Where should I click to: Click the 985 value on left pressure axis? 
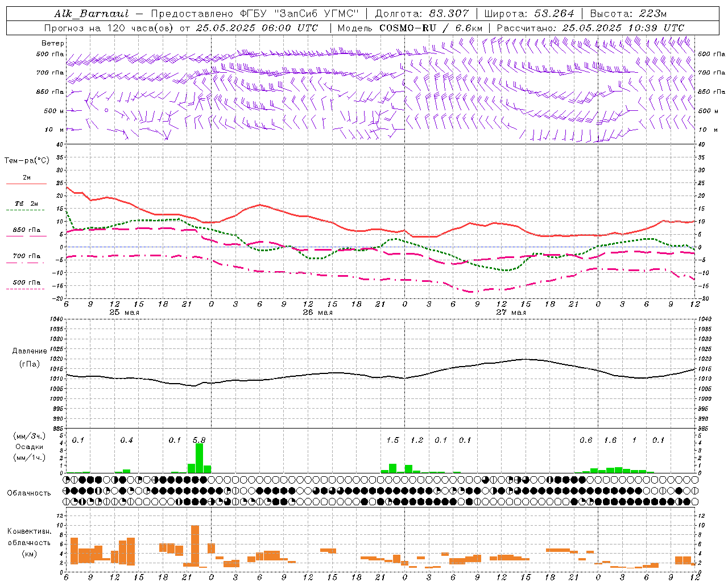57,429
